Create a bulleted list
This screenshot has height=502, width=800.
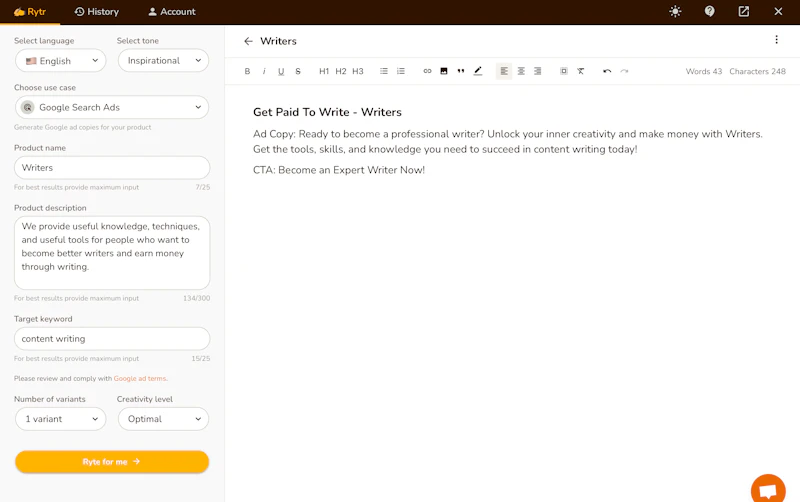[384, 71]
